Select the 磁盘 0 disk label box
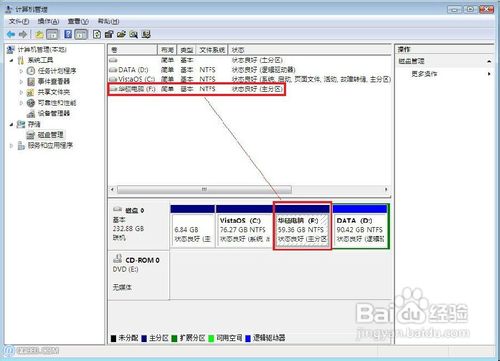 click(139, 224)
